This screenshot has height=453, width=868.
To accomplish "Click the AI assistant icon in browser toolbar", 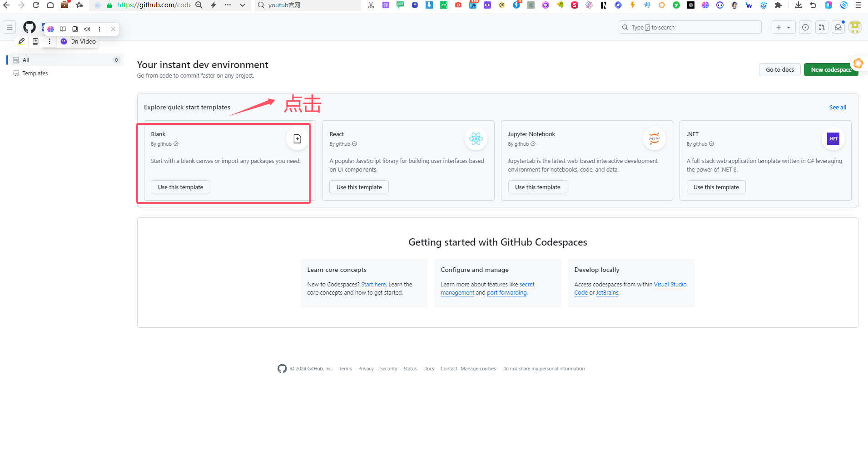I will click(x=828, y=5).
